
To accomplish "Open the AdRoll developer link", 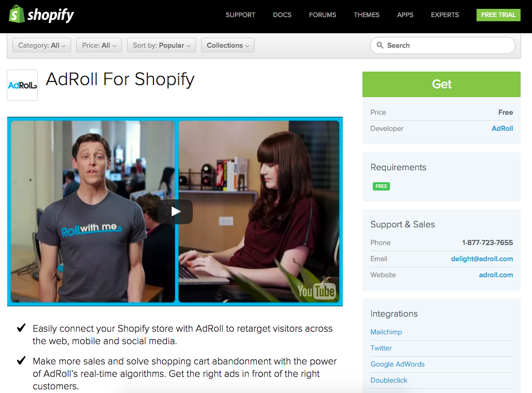I will pyautogui.click(x=502, y=128).
